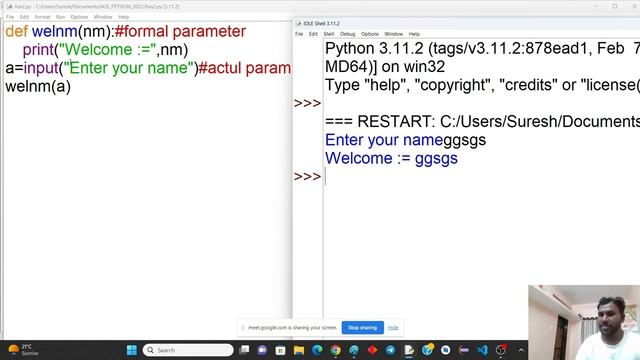Click the RESTART line in shell
640x360 pixels.
(482, 122)
